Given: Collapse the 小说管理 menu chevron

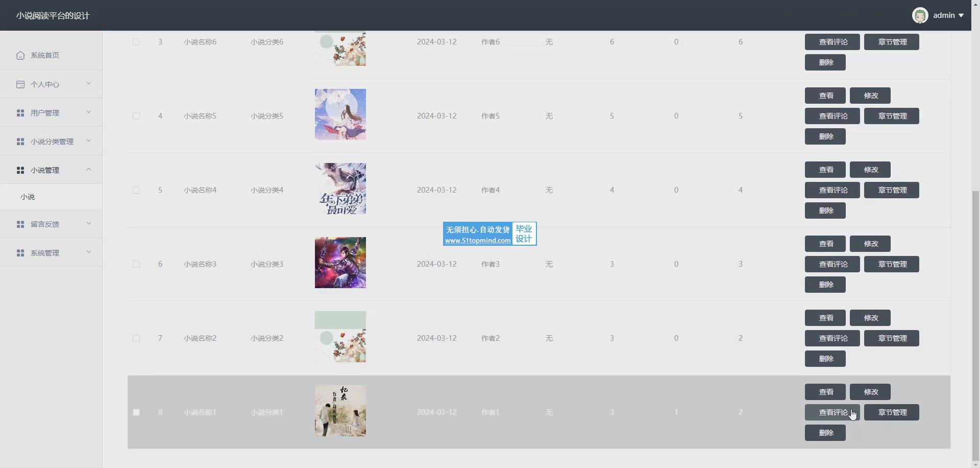Looking at the screenshot, I should [x=89, y=170].
